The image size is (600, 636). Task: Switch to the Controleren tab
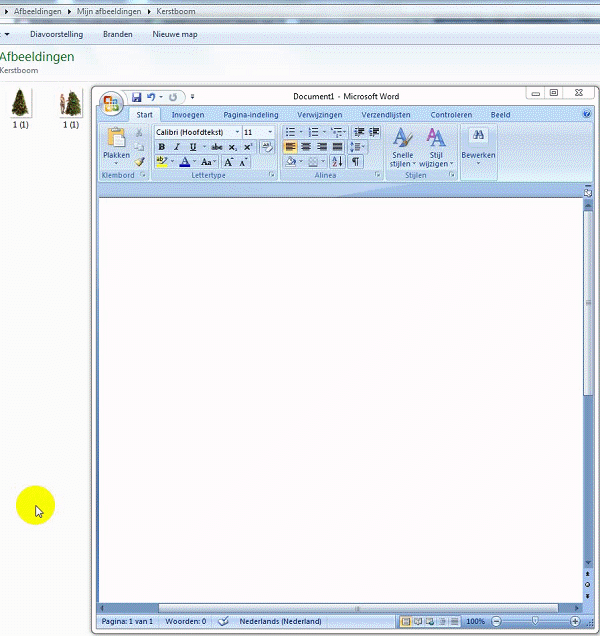tap(451, 115)
